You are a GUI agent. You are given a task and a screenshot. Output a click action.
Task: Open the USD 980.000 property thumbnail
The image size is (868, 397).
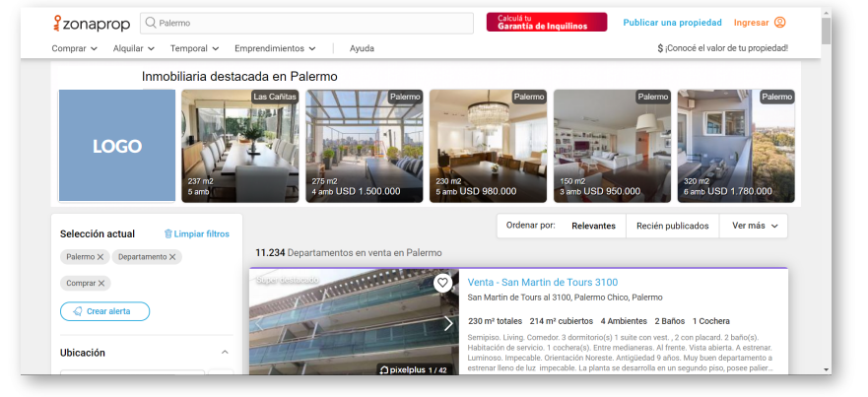click(x=489, y=146)
